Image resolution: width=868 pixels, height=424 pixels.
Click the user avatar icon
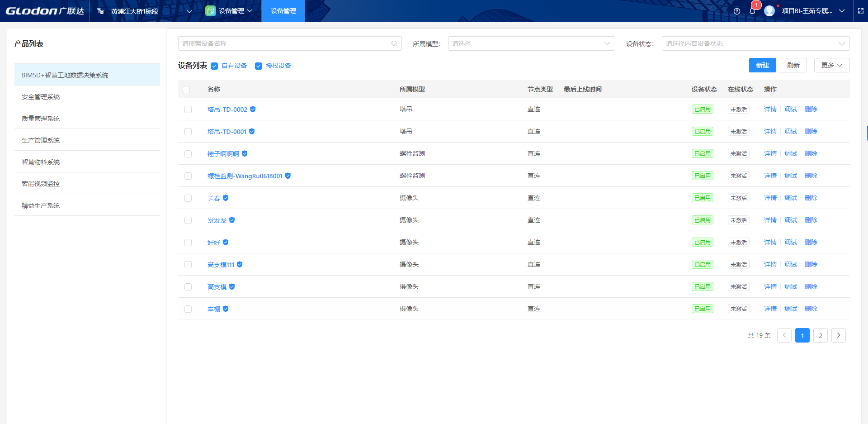click(x=769, y=11)
